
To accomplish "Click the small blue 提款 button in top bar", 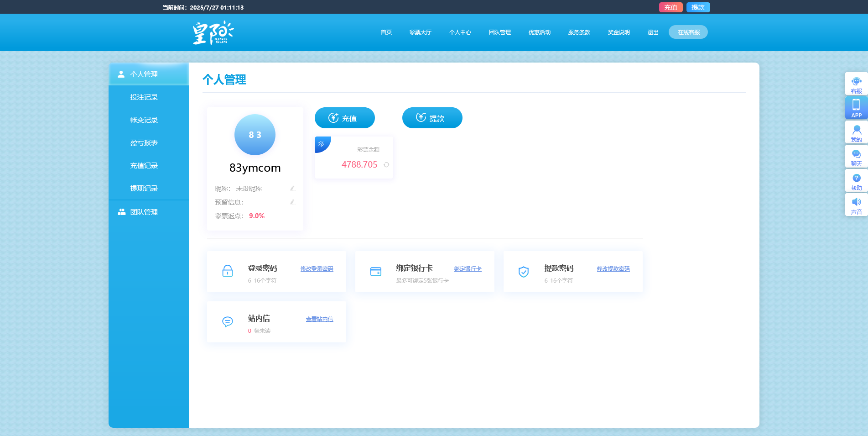I will click(x=698, y=7).
